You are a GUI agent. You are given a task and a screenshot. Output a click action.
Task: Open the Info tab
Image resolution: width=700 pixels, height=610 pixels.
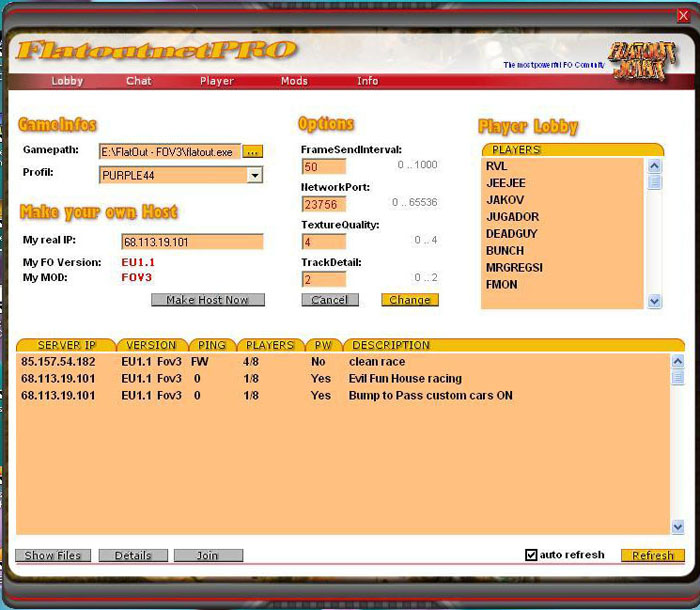coord(367,81)
